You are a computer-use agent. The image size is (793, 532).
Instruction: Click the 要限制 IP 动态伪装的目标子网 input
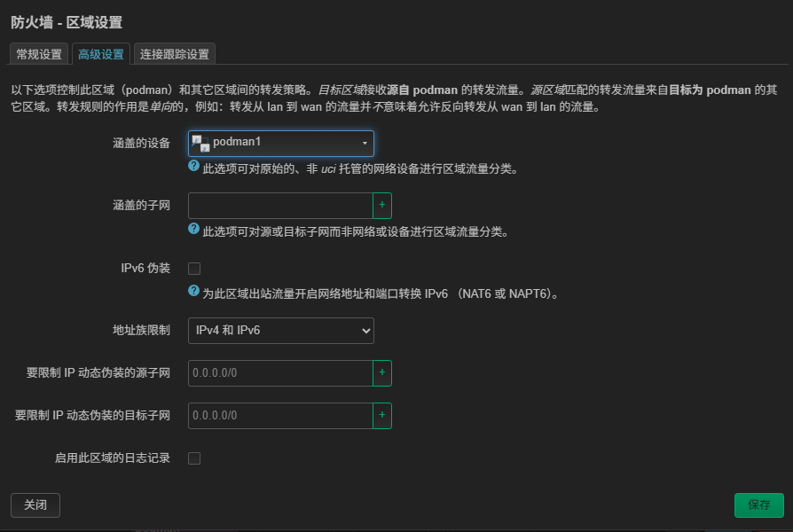(x=279, y=415)
